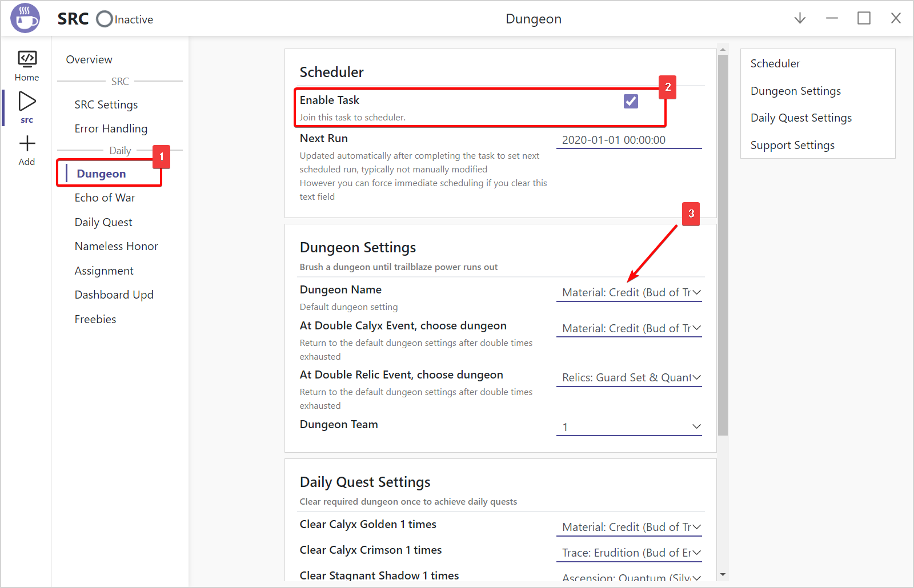Select Dashboard Upd task
Viewport: 914px width, 588px height.
pos(114,295)
